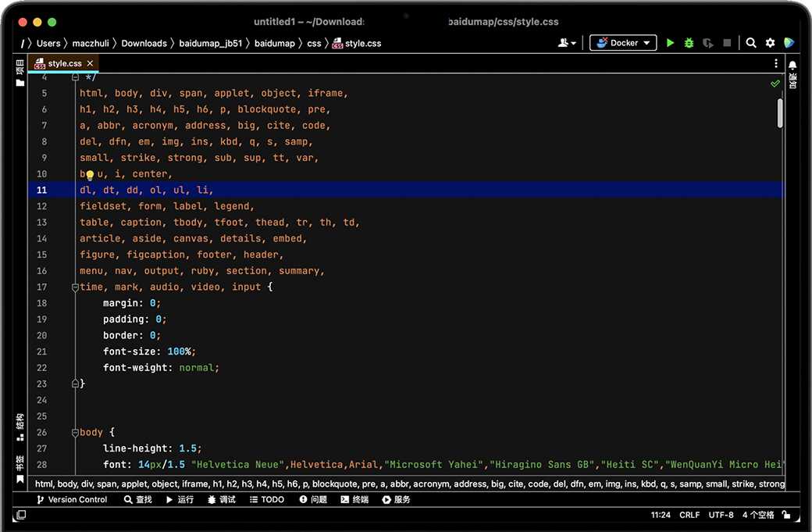Collapse the CSS block at line 17
812x532 pixels.
coord(76,287)
